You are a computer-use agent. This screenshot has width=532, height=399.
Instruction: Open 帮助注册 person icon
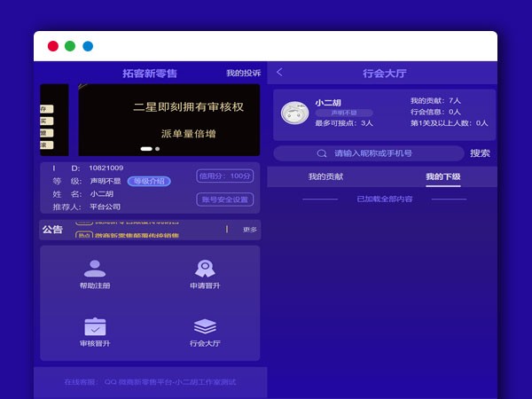point(94,269)
